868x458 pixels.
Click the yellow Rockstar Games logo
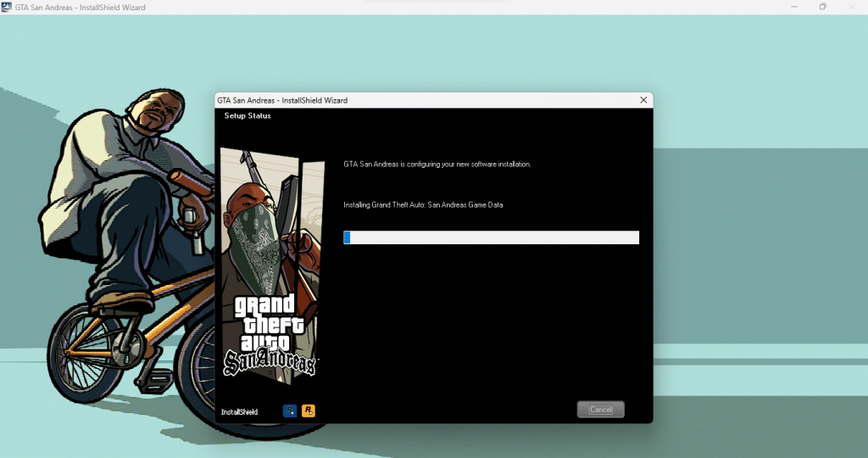click(x=309, y=411)
